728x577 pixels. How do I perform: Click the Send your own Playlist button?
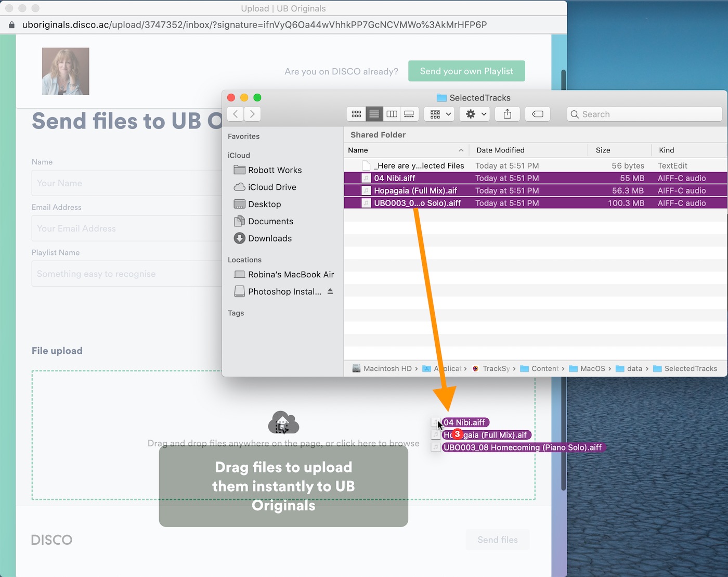(x=466, y=71)
